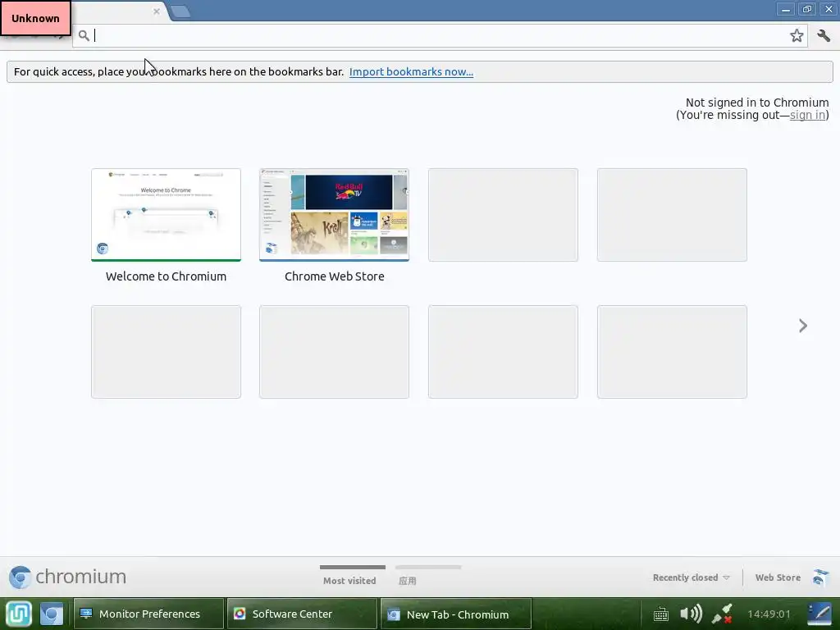840x630 pixels.
Task: Click the Web Store icon in the footer
Action: click(x=820, y=577)
